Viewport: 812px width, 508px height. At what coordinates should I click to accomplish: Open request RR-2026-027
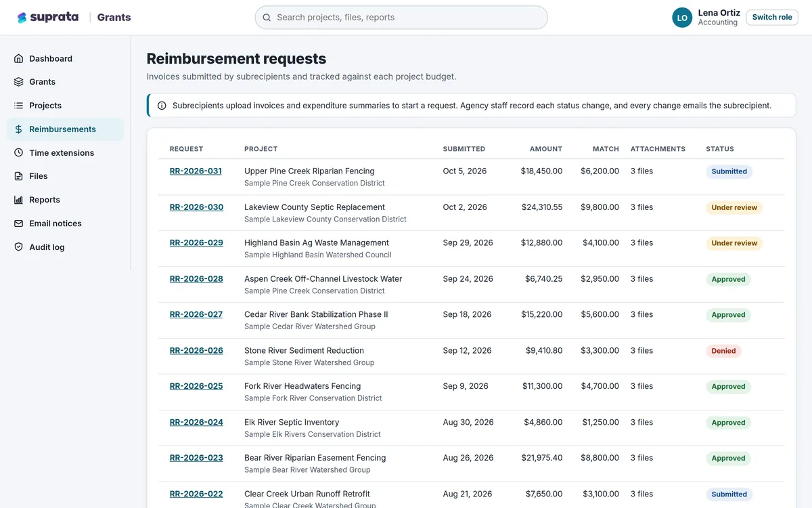[196, 314]
